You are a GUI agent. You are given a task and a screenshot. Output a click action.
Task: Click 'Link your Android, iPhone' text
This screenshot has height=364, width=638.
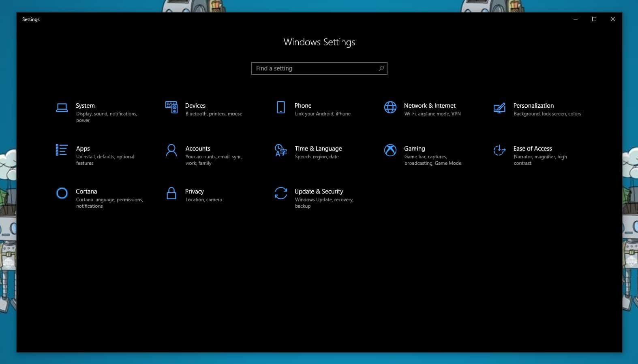[x=323, y=114]
